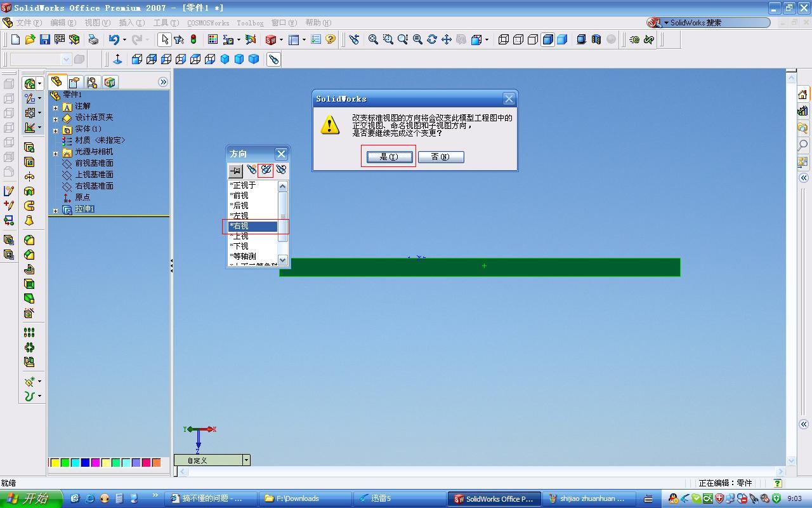Save the part with the floppy disk icon
The width and height of the screenshot is (812, 508).
point(44,39)
